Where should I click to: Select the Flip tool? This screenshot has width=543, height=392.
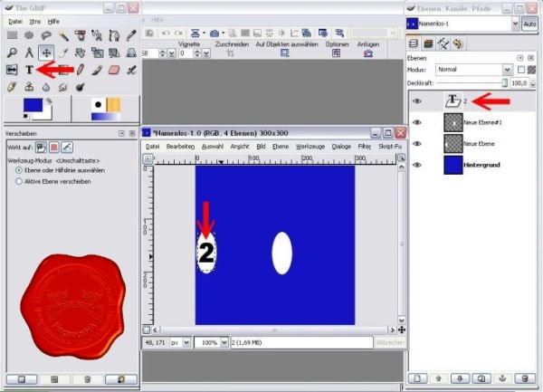click(x=12, y=70)
